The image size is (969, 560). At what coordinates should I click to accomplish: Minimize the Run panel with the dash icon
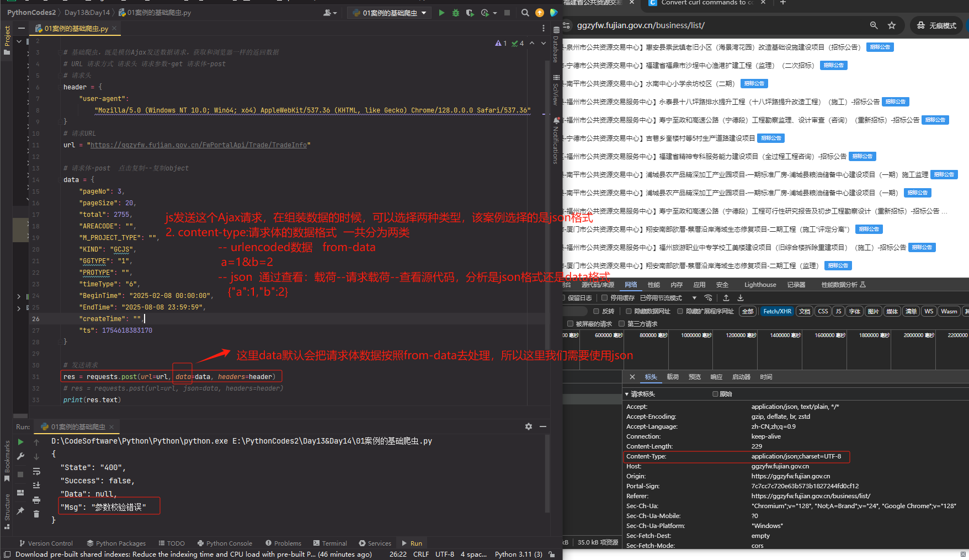[x=543, y=426]
